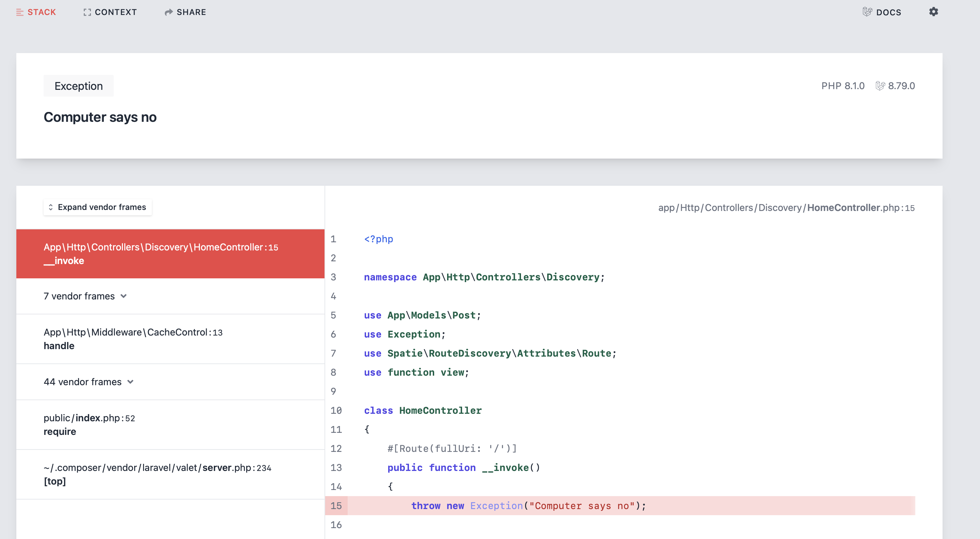Toggle the Expand vendor frames option
Viewport: 980px width, 539px height.
(98, 207)
